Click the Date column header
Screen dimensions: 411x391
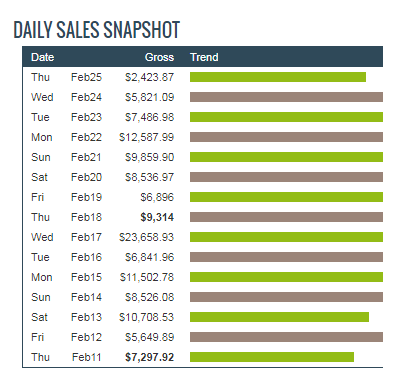tap(42, 57)
